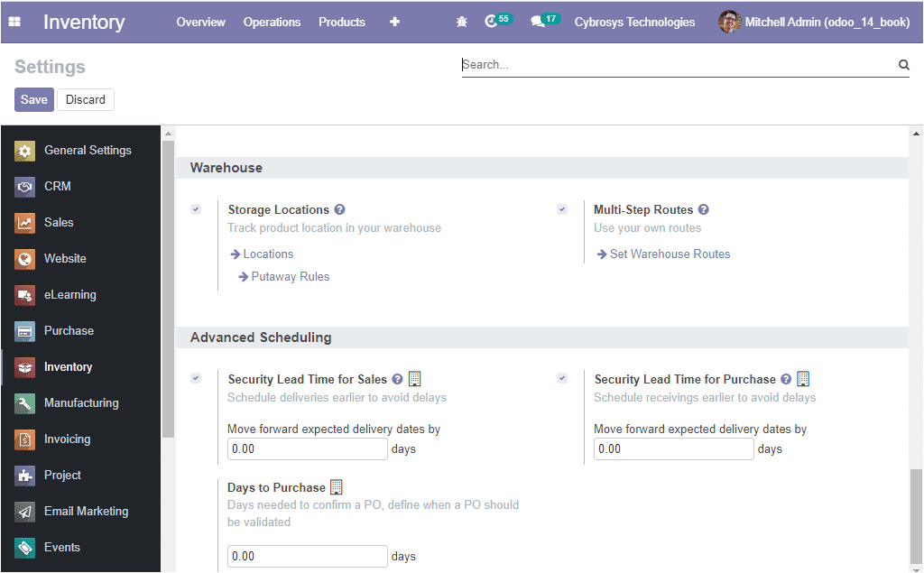Open Mitchell Admin user menu
924x573 pixels.
815,22
